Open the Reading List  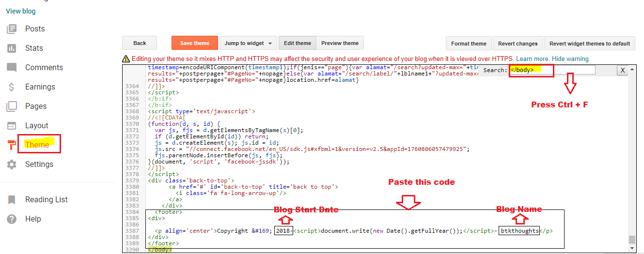(47, 199)
